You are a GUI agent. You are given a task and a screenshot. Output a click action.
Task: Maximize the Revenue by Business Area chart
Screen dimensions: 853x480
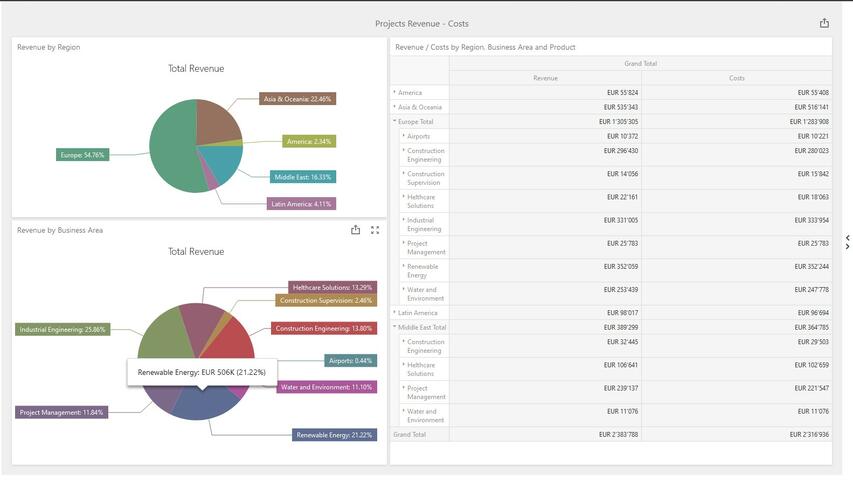pos(375,230)
